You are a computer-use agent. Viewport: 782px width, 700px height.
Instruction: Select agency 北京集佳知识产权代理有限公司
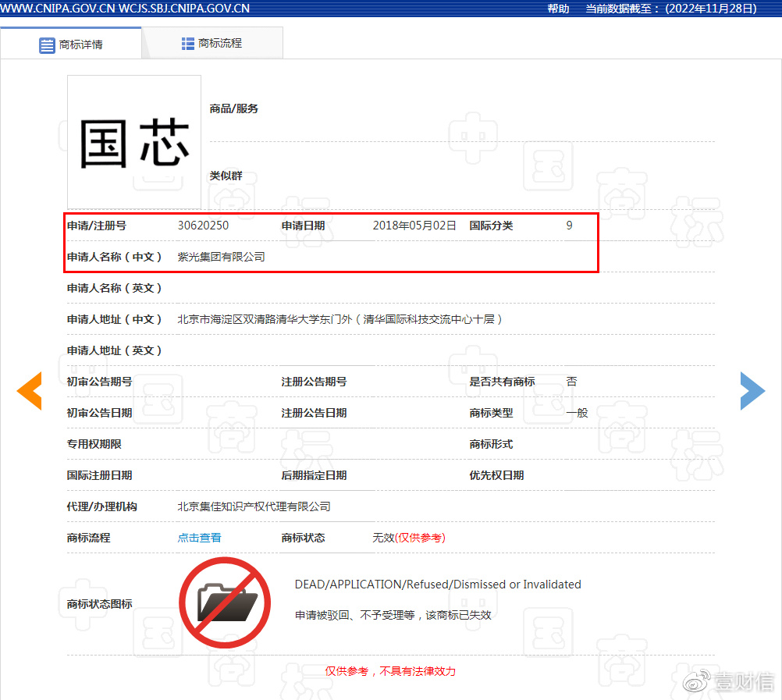(x=254, y=506)
